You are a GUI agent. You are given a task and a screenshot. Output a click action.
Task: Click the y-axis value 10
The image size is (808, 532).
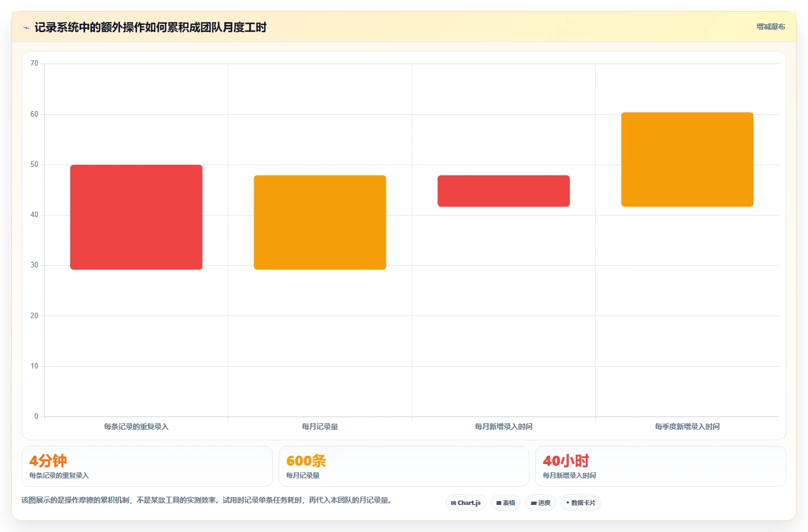(34, 366)
